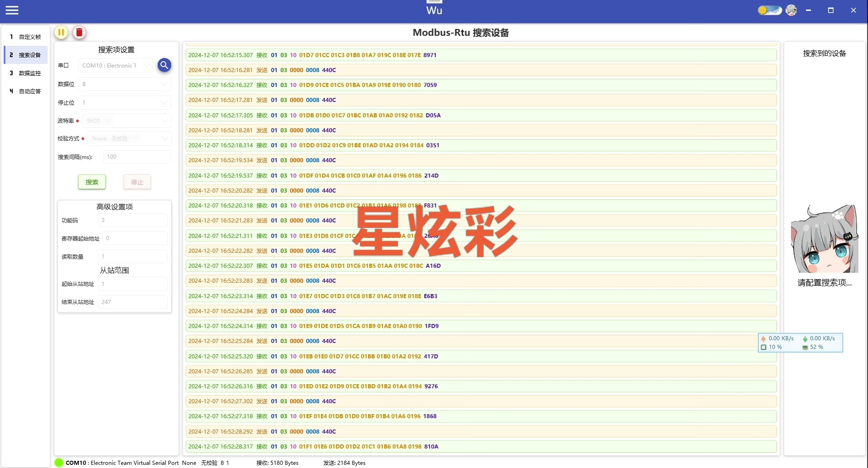Open the user avatar in the title bar
The image size is (868, 468).
(x=791, y=10)
